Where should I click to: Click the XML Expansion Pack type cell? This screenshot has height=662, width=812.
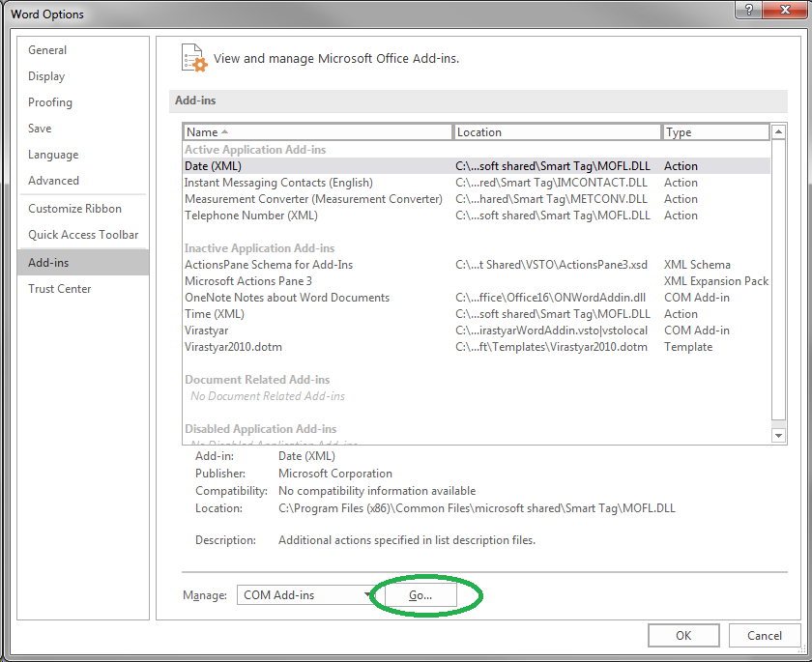(x=716, y=281)
